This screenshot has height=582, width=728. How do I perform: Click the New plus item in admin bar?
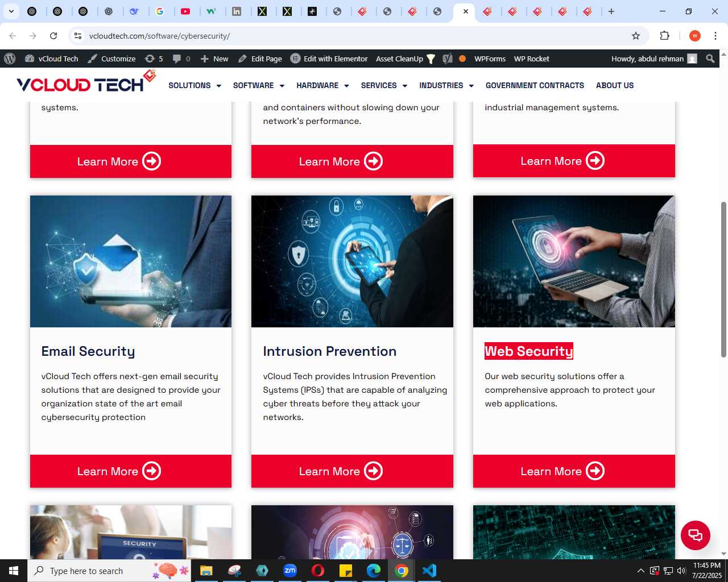tap(214, 59)
